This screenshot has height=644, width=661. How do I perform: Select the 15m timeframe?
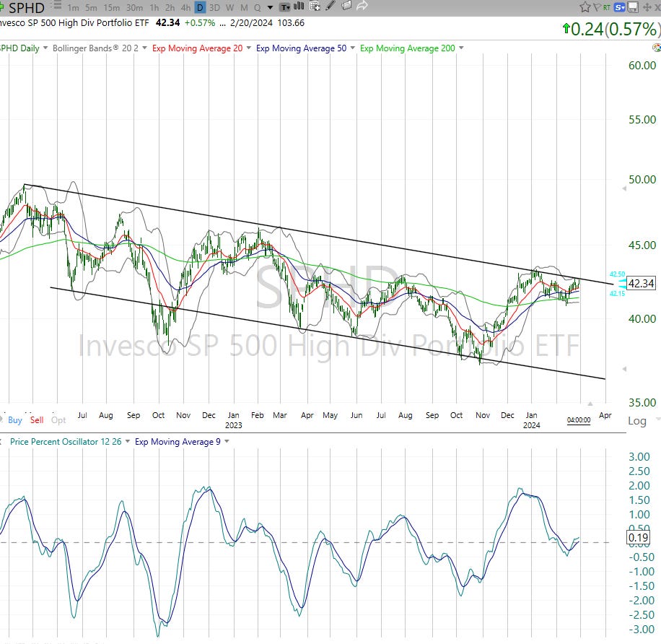click(x=112, y=8)
